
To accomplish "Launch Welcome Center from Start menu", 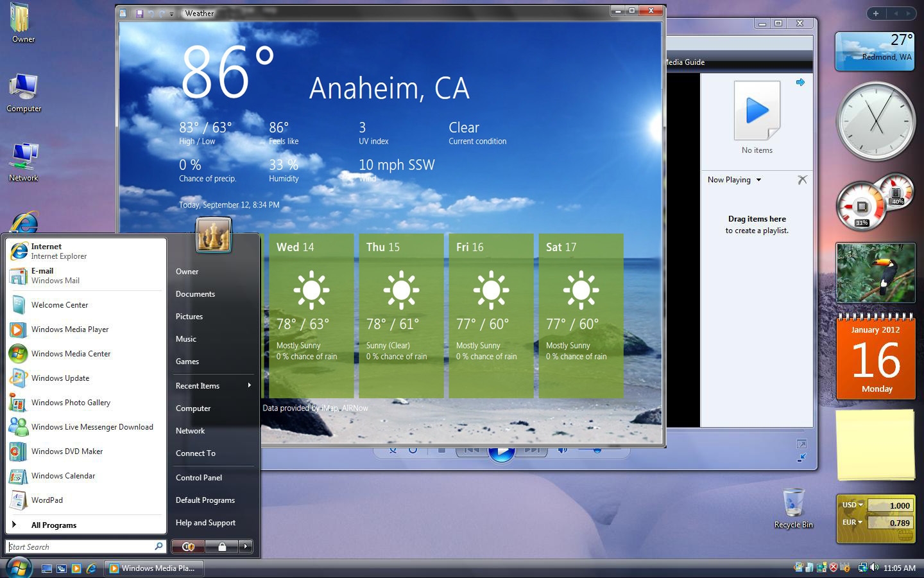I will point(86,305).
